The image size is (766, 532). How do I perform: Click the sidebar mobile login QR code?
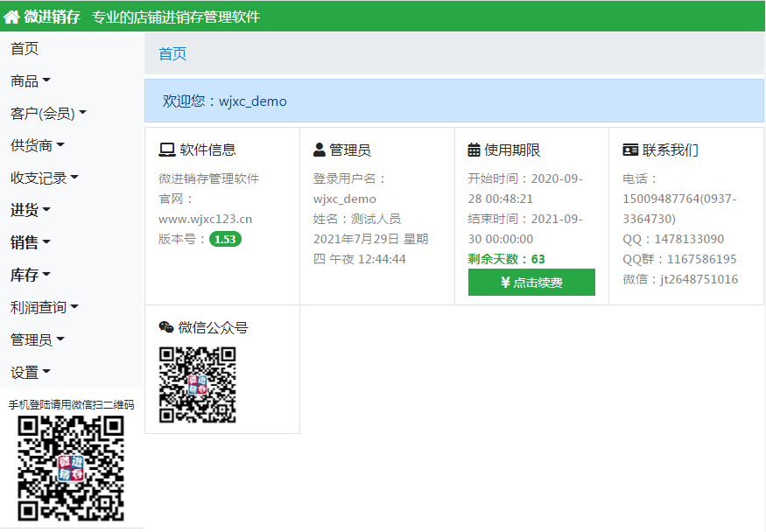tap(71, 468)
